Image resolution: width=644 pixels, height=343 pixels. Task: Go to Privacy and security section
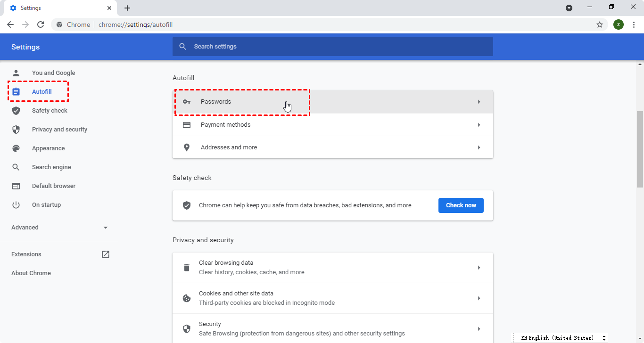point(59,130)
